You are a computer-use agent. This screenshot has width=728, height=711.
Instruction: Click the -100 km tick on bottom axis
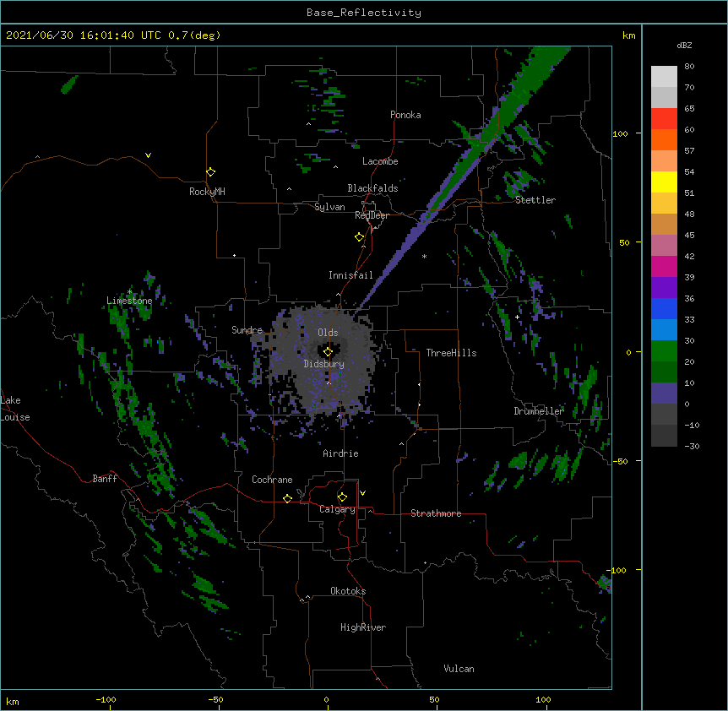106,699
